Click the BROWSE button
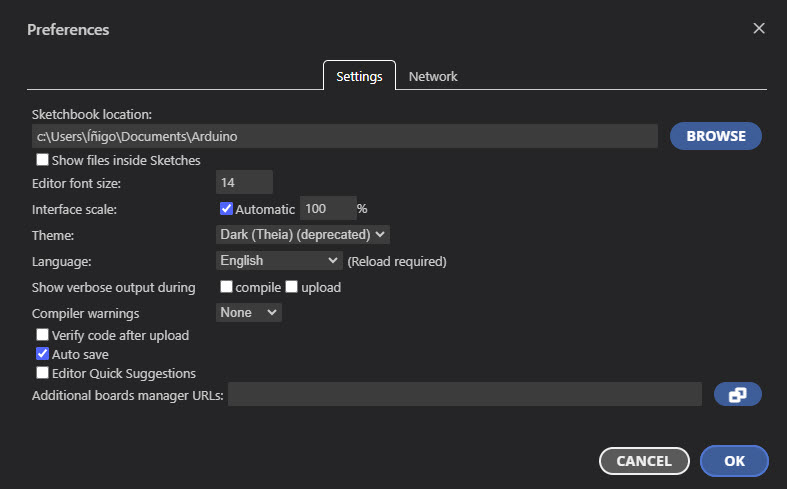The width and height of the screenshot is (787, 489). (x=715, y=136)
